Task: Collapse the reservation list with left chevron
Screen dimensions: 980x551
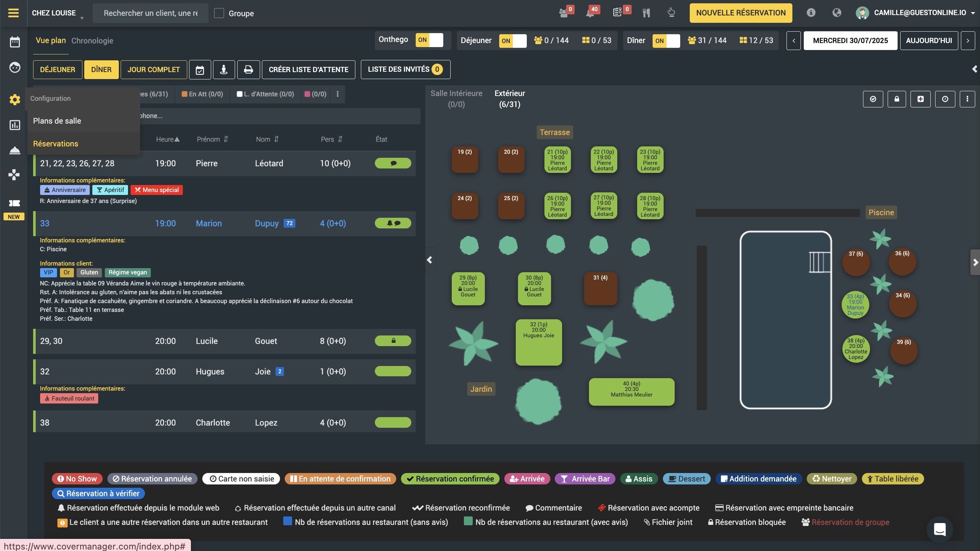Action: pyautogui.click(x=430, y=260)
